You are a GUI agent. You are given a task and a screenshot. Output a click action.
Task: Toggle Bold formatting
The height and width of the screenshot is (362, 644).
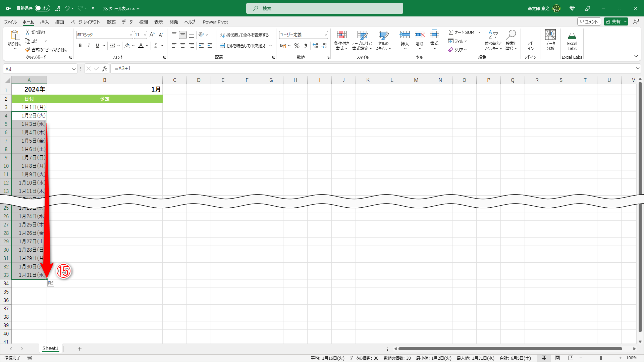pos(80,46)
